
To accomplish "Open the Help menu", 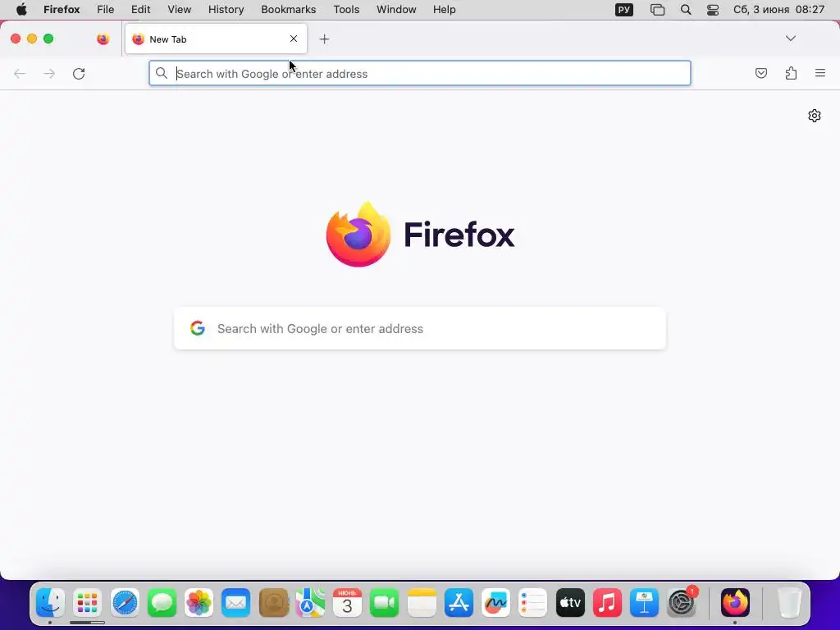I will (445, 10).
